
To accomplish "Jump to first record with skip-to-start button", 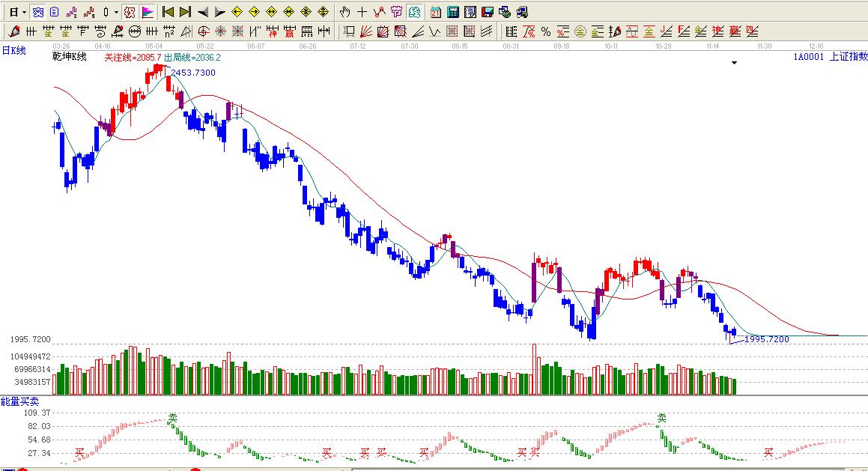I will point(169,12).
